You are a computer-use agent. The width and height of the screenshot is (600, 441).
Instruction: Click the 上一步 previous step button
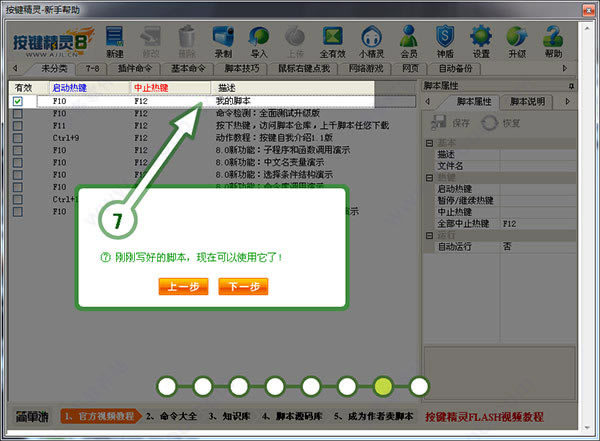click(183, 286)
